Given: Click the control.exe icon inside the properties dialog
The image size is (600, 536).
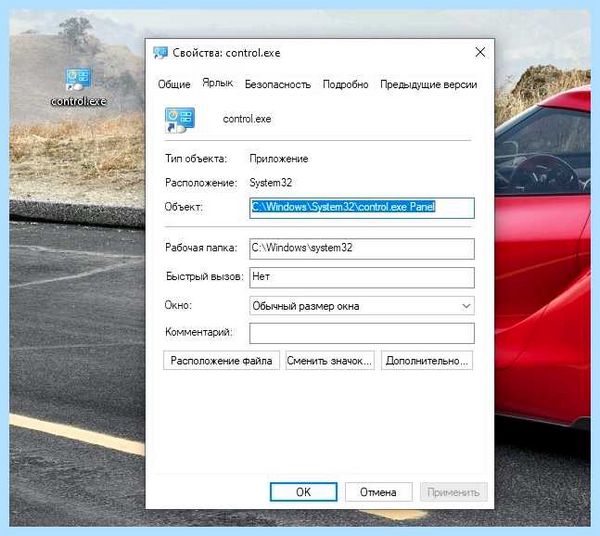Looking at the screenshot, I should [x=180, y=120].
